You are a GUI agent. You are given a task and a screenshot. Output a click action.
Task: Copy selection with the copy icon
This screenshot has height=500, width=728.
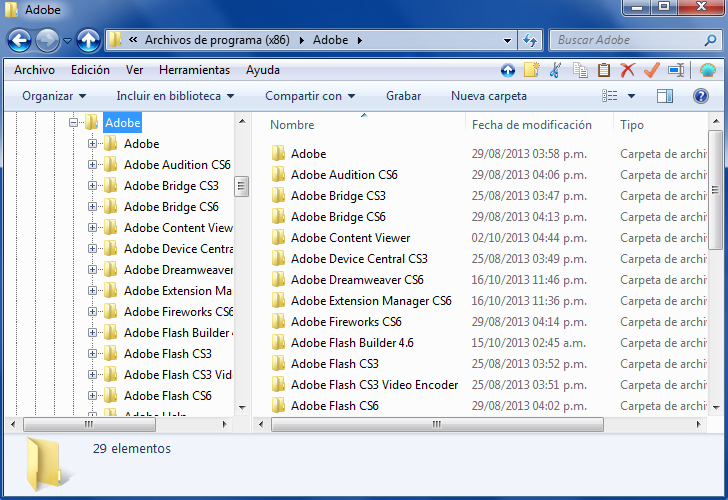tap(580, 70)
